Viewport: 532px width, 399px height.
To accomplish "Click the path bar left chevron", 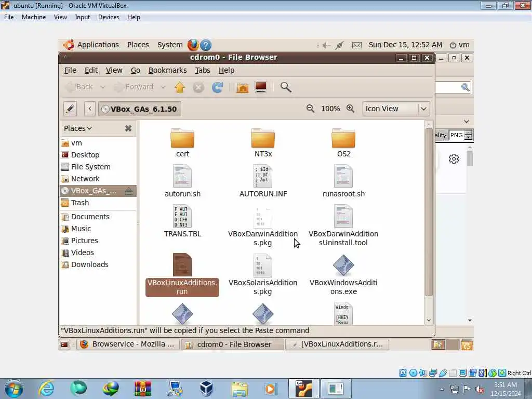I will coord(90,109).
